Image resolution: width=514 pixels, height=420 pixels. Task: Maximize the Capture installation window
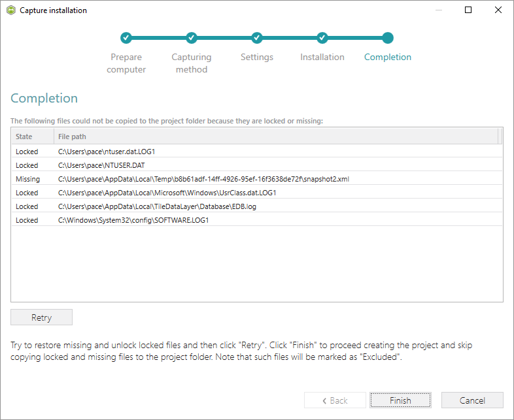pyautogui.click(x=468, y=10)
